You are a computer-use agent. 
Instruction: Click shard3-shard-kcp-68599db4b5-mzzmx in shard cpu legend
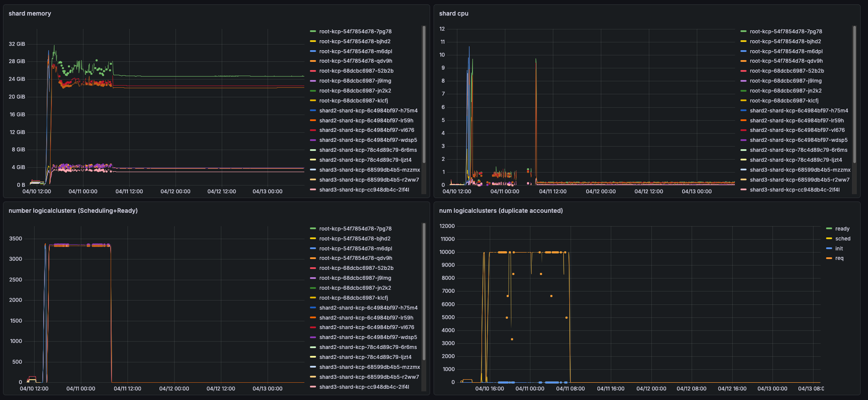point(800,170)
